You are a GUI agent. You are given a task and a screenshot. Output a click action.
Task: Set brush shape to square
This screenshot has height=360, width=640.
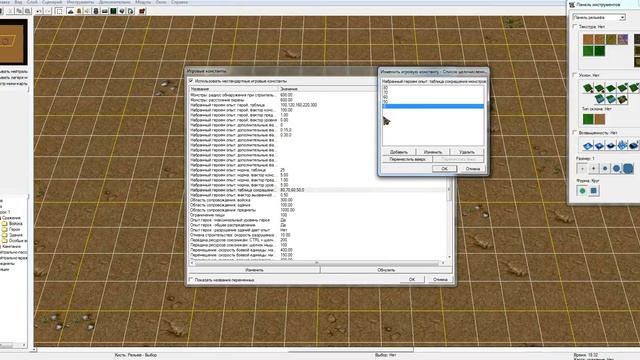[594, 191]
